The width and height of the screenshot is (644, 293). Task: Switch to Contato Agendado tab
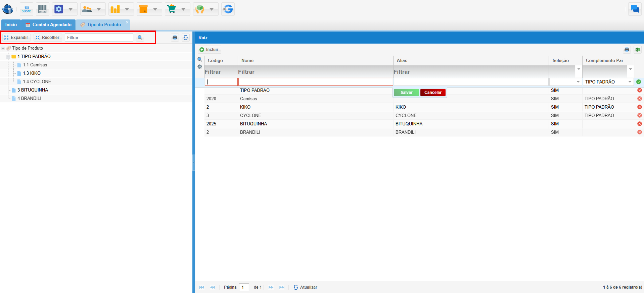49,24
